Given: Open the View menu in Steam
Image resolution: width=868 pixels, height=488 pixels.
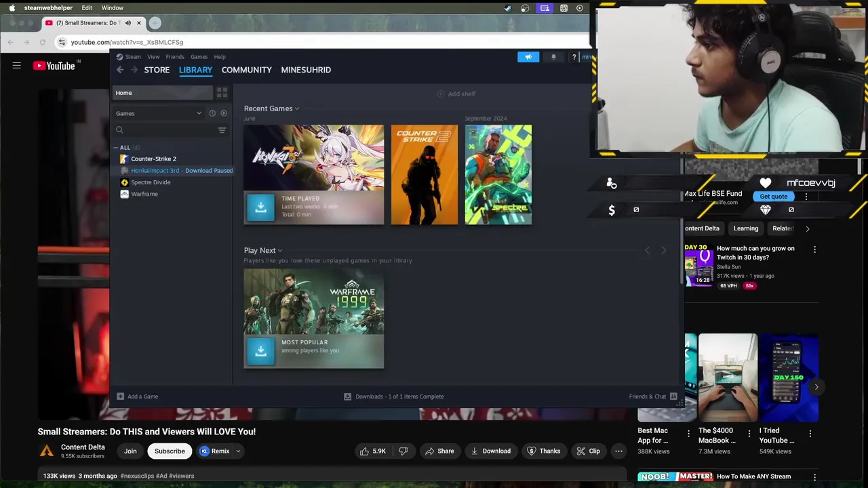Looking at the screenshot, I should [x=153, y=57].
